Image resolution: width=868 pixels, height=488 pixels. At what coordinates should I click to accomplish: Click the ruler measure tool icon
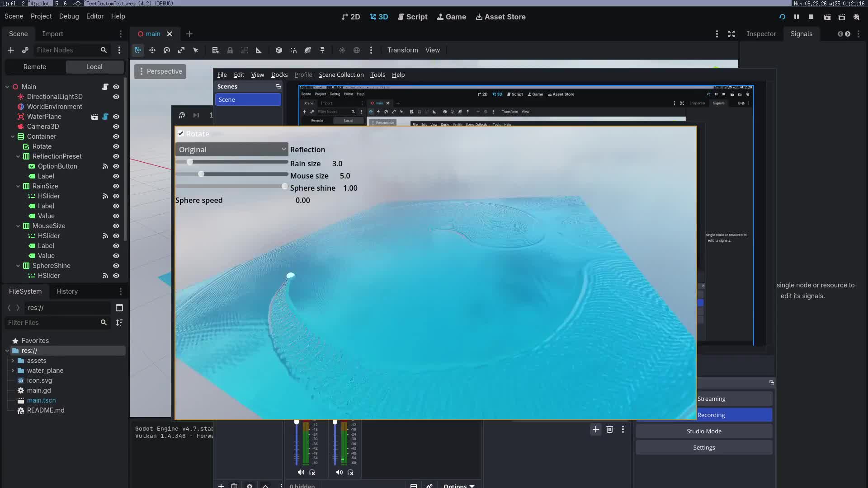[259, 50]
